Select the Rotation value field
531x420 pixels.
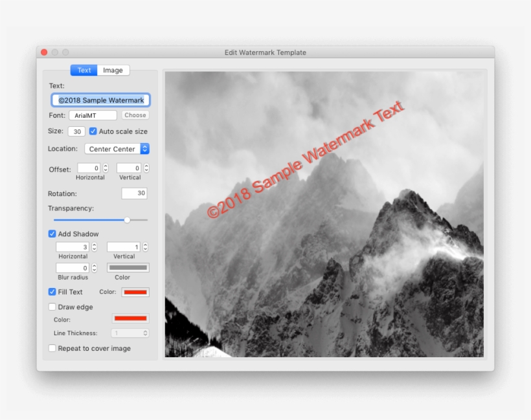[x=134, y=193]
